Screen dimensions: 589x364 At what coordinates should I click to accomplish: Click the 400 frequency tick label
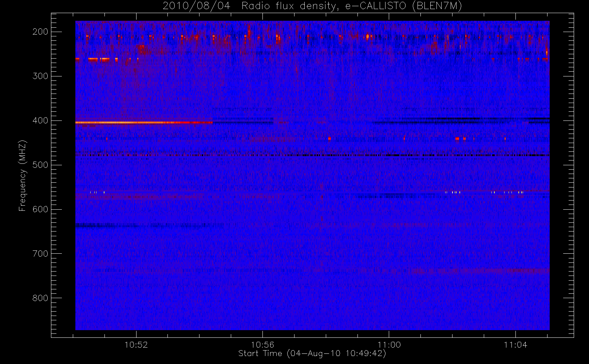tap(40, 120)
